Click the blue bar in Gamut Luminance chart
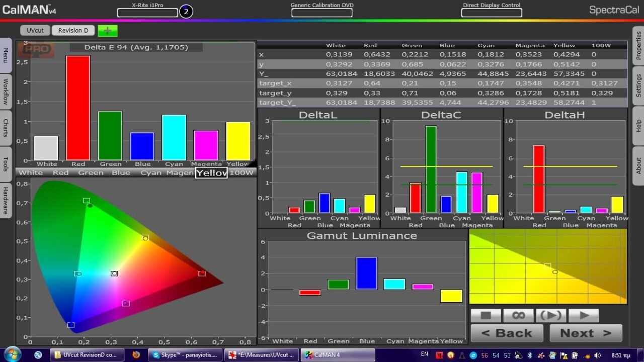Viewport: 644px width, 362px height. [366, 274]
